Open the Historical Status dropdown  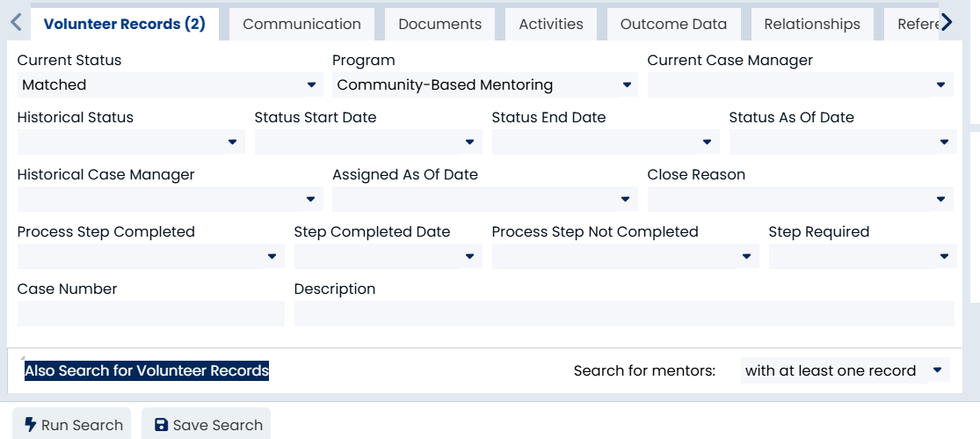[x=131, y=142]
